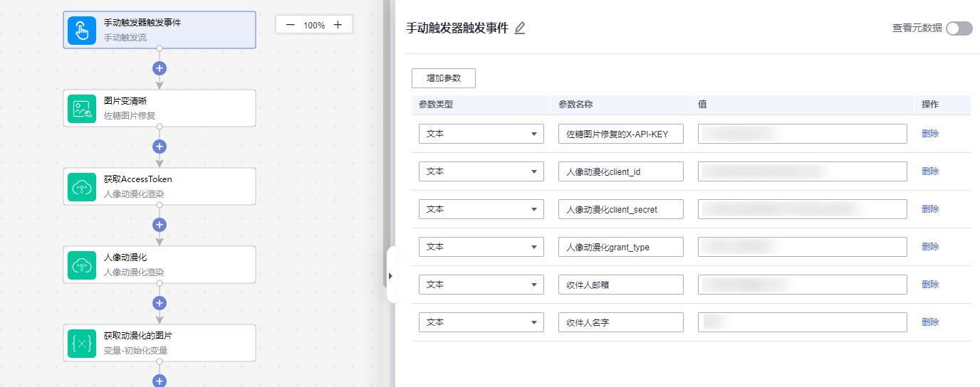
Task: Click the 人像动漫化client_id name field
Action: (x=620, y=171)
